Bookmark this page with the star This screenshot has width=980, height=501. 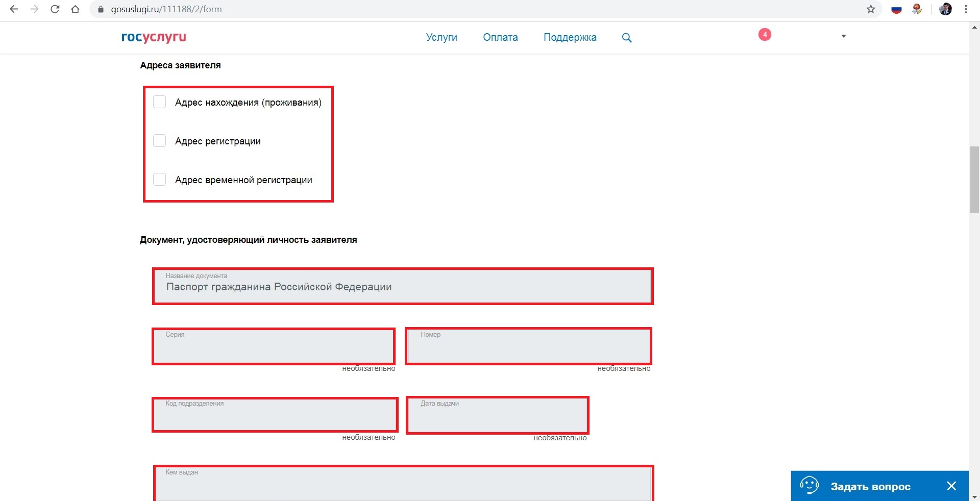click(871, 9)
